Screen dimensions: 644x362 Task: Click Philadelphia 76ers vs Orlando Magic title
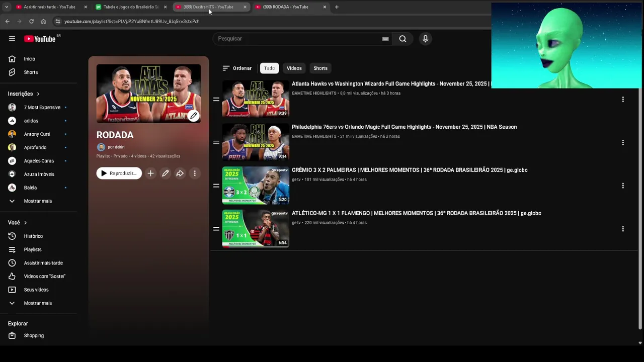click(404, 127)
